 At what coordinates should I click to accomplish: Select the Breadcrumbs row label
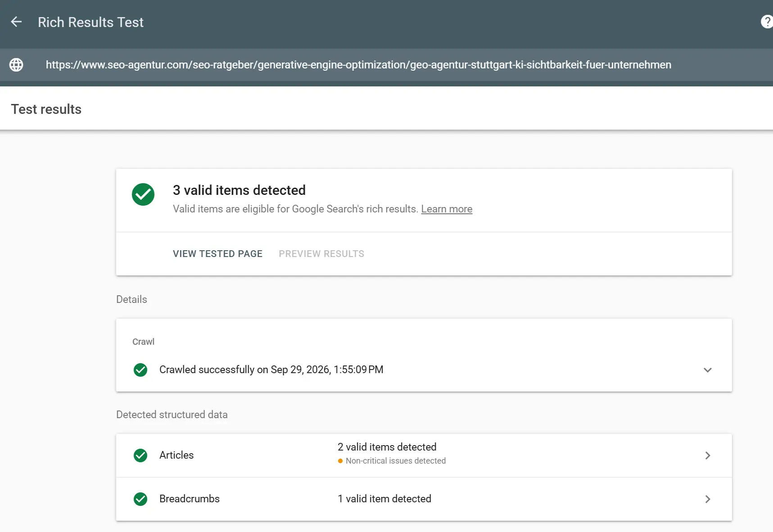coord(190,499)
